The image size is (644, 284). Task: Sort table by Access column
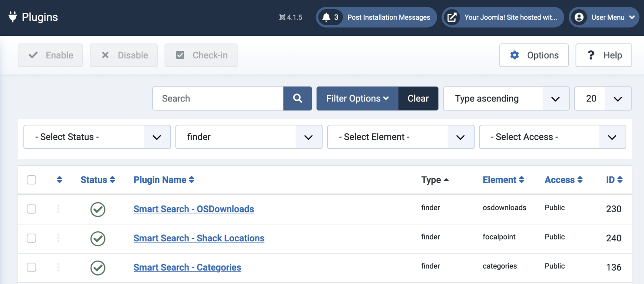[x=563, y=180]
